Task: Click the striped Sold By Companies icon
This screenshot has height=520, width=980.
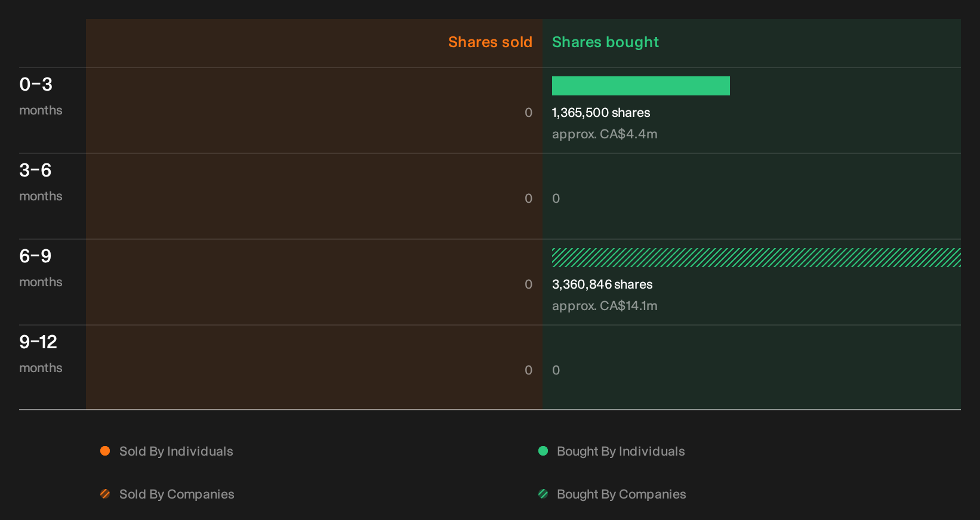Action: pos(105,494)
